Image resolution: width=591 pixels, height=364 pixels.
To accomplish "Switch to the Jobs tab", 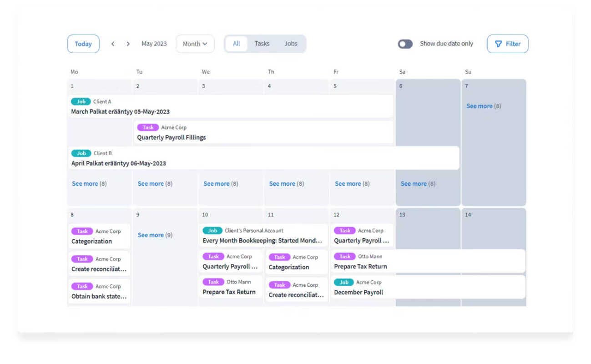I will pos(291,44).
